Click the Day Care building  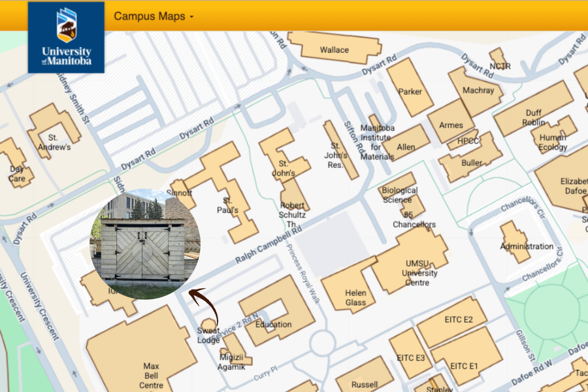[x=16, y=172]
